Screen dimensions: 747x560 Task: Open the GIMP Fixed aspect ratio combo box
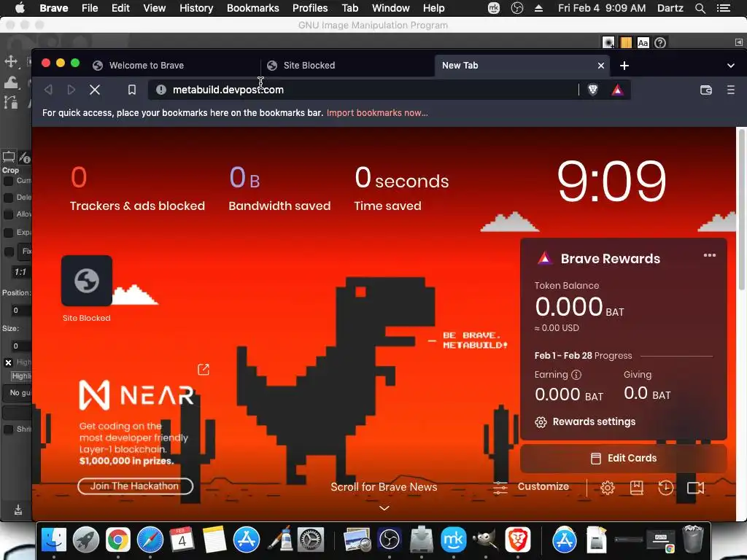[x=24, y=252]
